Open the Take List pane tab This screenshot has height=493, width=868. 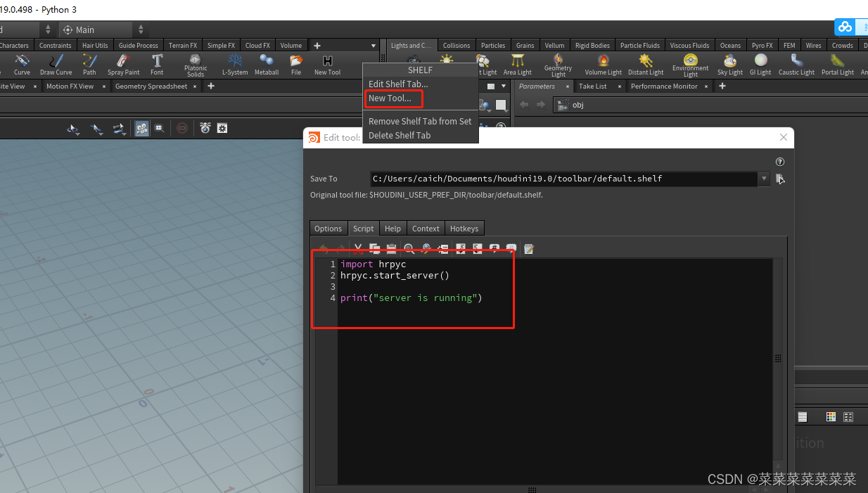tap(593, 86)
